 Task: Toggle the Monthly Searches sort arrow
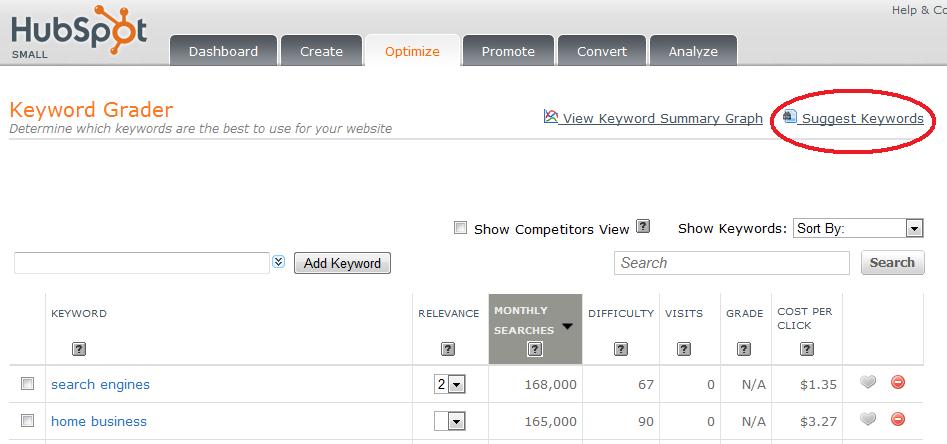567,326
